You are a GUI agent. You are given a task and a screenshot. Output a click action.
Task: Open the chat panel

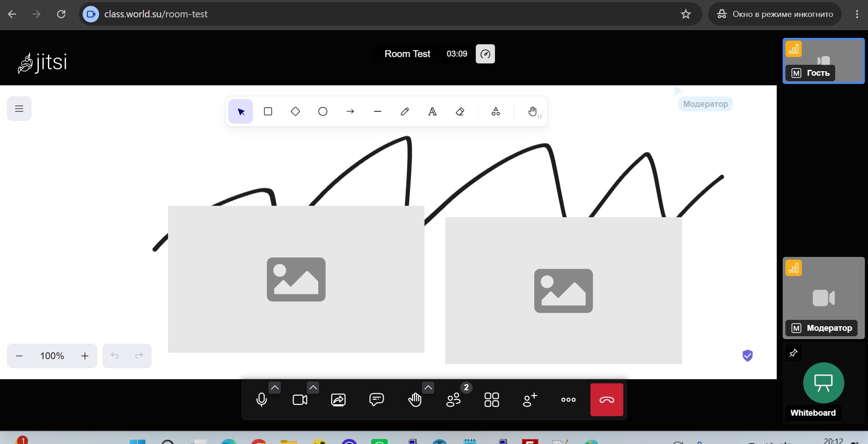click(x=377, y=400)
